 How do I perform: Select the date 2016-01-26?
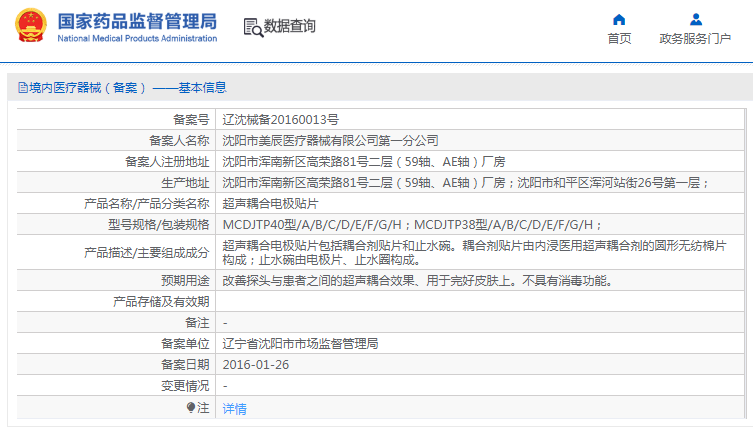(x=255, y=365)
